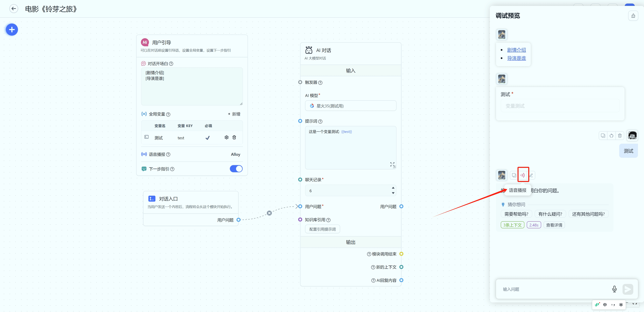
Task: Open the 语音播报 Alloy voice selector
Action: click(x=235, y=154)
